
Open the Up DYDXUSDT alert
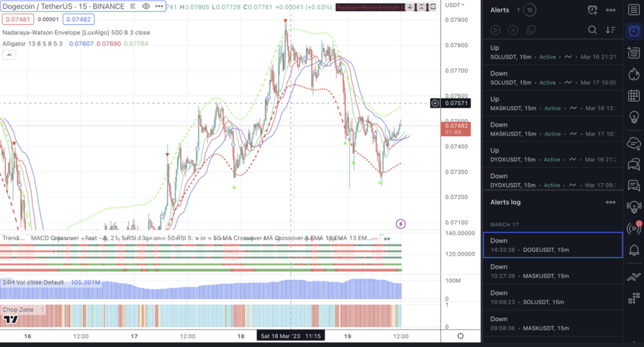point(553,155)
